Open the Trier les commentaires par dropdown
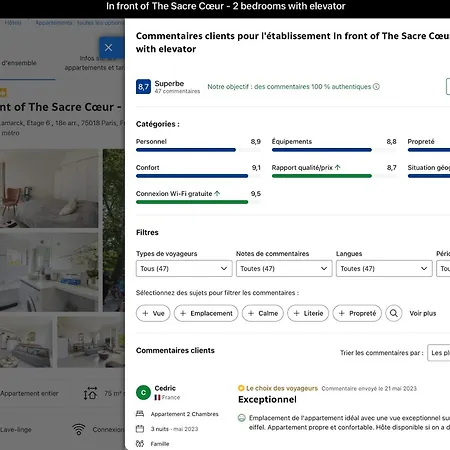This screenshot has height=450, width=450. (439, 353)
